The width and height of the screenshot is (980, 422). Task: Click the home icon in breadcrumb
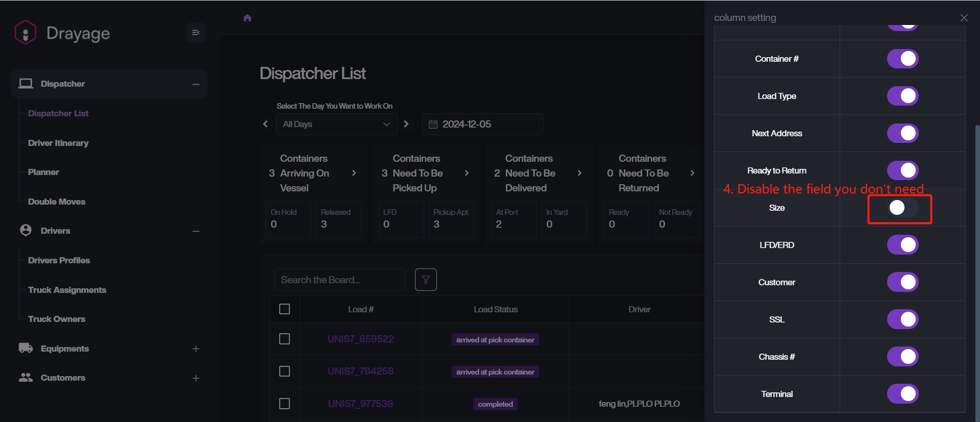tap(248, 18)
